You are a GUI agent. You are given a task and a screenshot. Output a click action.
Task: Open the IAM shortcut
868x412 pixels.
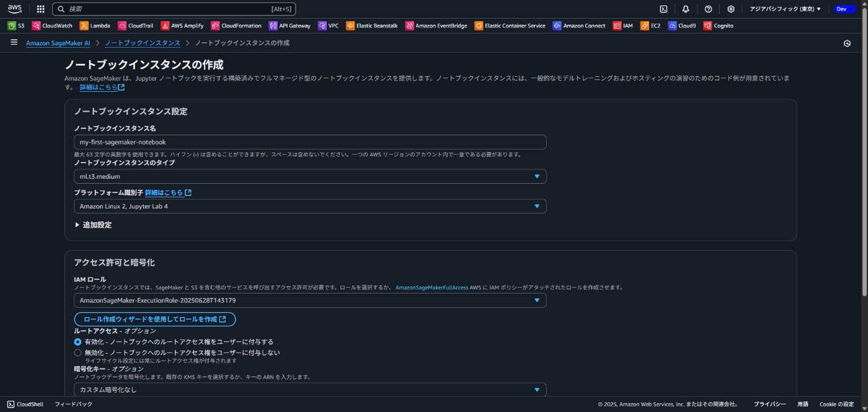(x=623, y=26)
